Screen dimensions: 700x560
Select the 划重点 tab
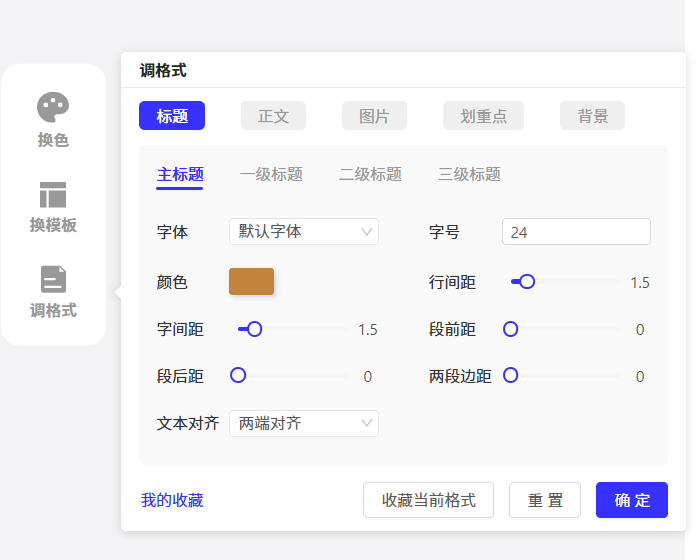point(483,116)
